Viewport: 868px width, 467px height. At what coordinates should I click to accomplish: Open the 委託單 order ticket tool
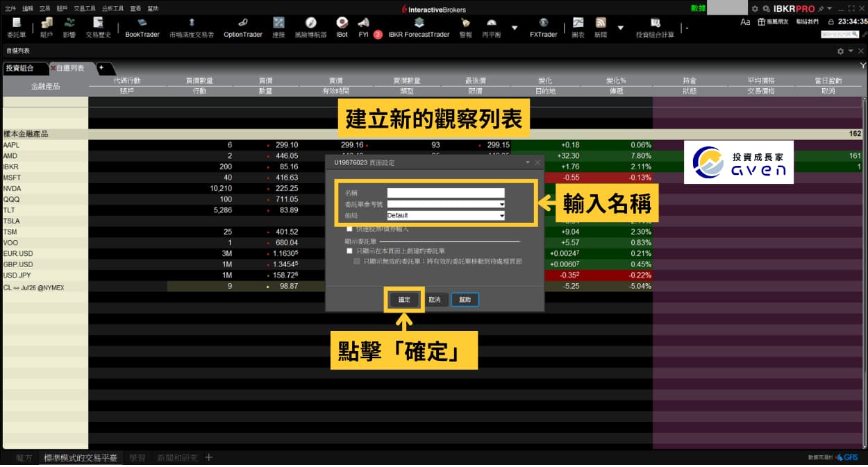pos(16,28)
